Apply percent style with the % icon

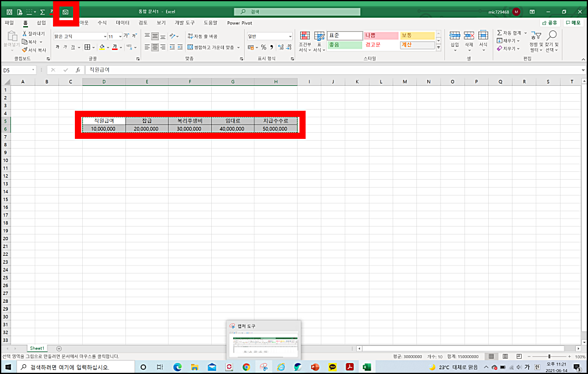point(264,48)
